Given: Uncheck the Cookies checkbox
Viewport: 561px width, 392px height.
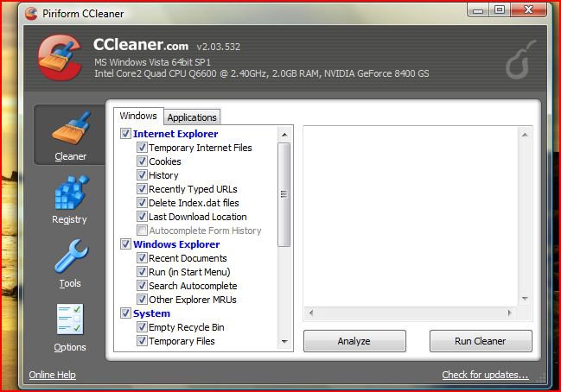Looking at the screenshot, I should [x=142, y=161].
